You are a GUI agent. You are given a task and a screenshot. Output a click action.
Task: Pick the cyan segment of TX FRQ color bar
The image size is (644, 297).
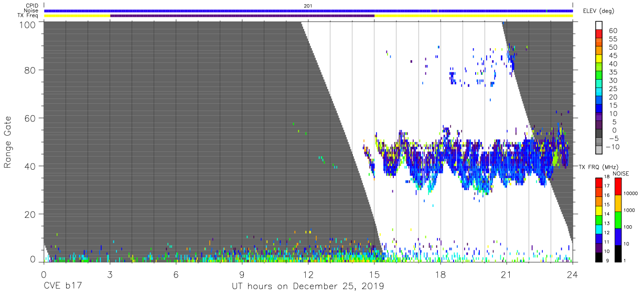tap(600, 228)
